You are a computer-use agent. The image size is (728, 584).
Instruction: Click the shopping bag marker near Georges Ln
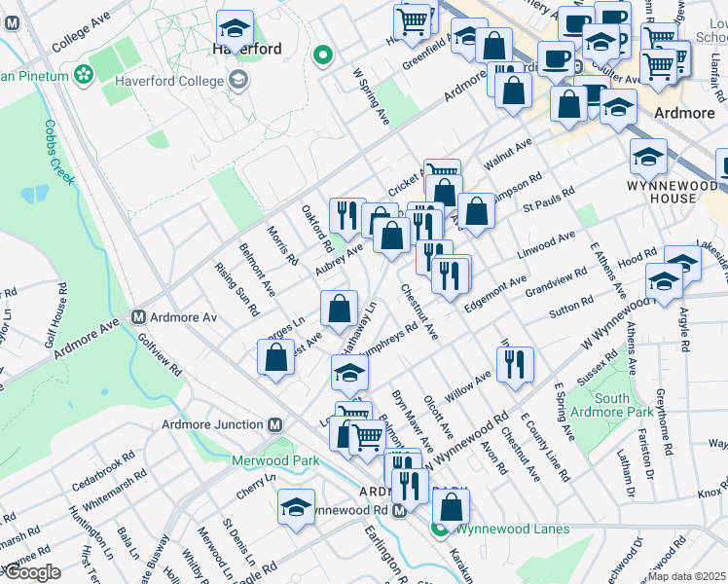[275, 358]
